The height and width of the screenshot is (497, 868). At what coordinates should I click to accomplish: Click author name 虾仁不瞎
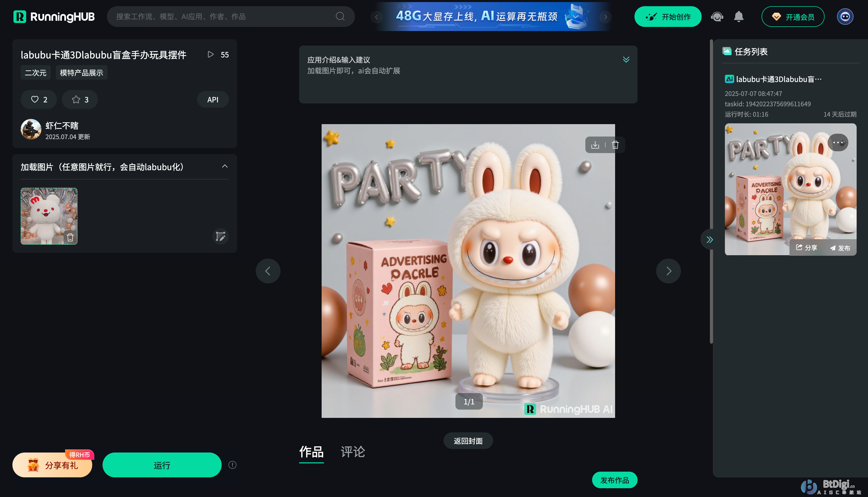point(62,126)
